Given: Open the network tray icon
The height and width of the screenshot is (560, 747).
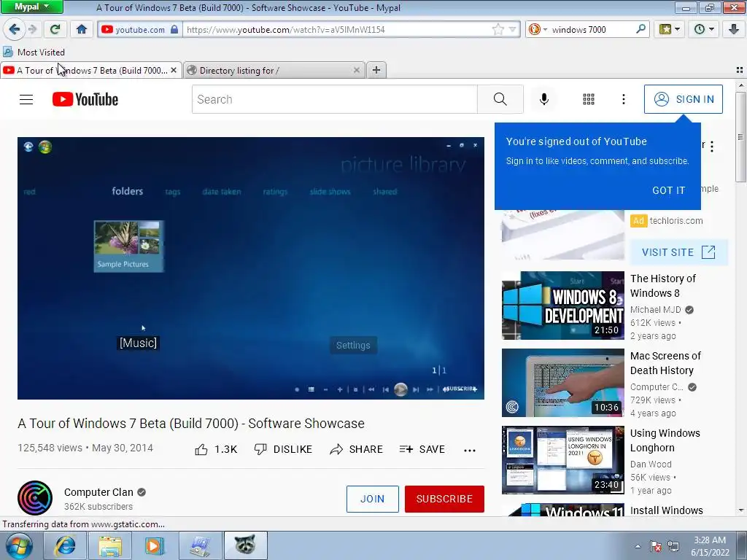Looking at the screenshot, I should pos(673,546).
